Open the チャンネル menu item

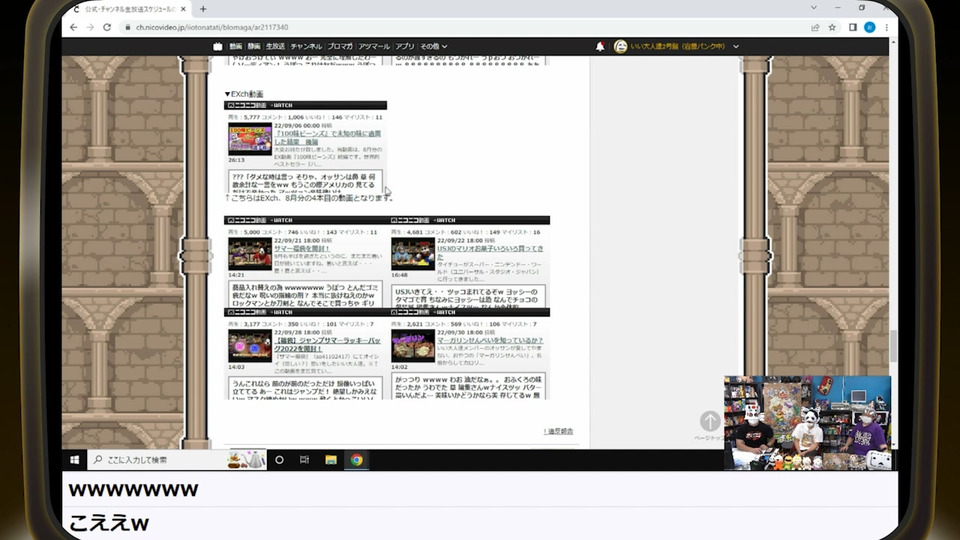pos(306,46)
